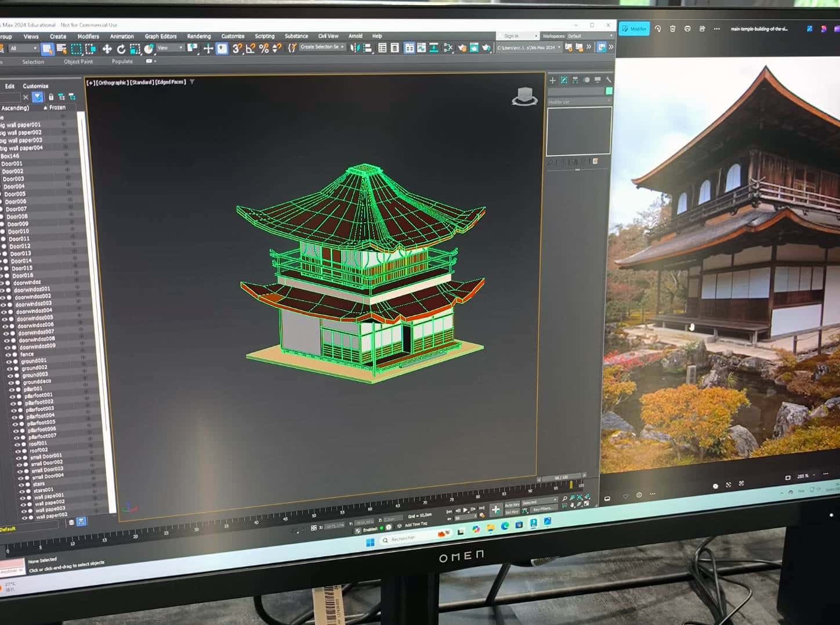This screenshot has height=625, width=840.
Task: Click the Windows Start button
Action: (370, 544)
